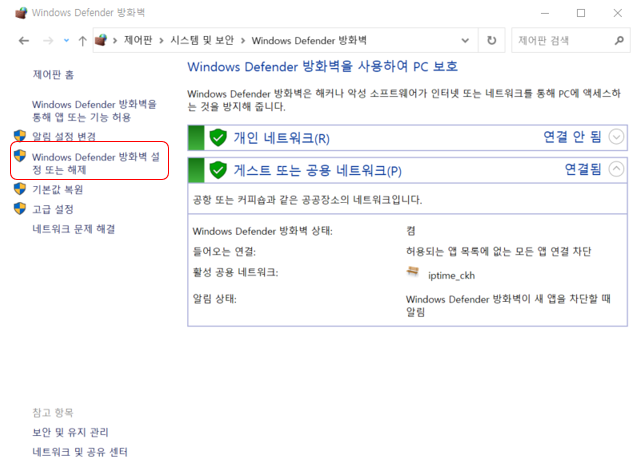Open 기본값 복원 link
Viewport: 637px width, 470px height.
(x=58, y=189)
